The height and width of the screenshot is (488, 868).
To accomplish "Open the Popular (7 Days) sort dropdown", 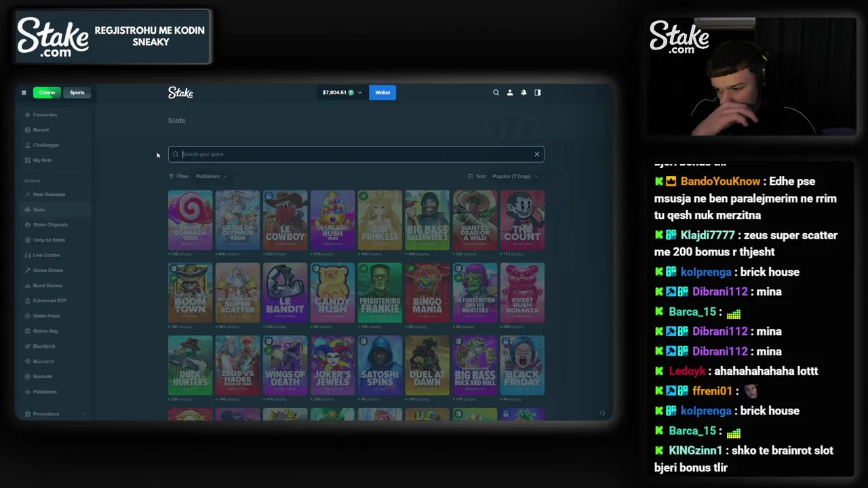I will click(x=515, y=176).
